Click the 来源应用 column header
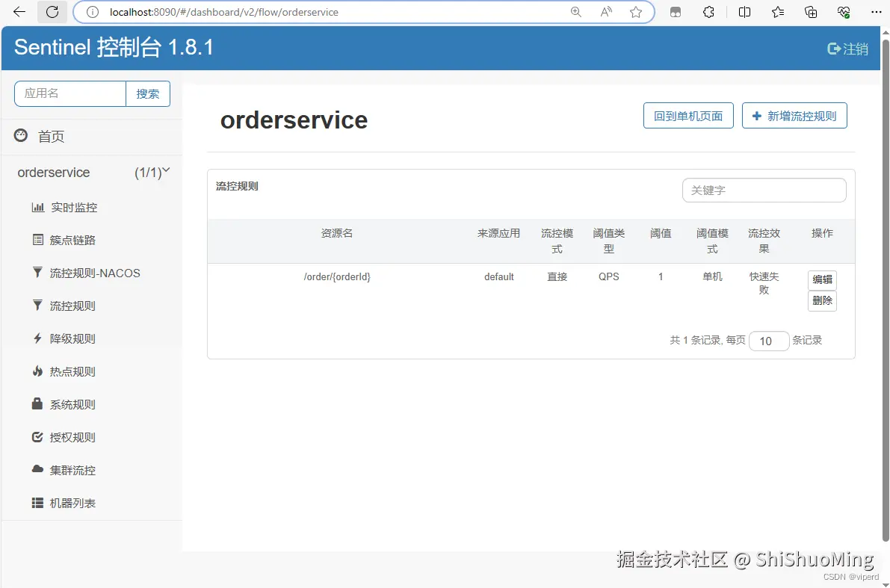This screenshot has width=890, height=588. 499,233
